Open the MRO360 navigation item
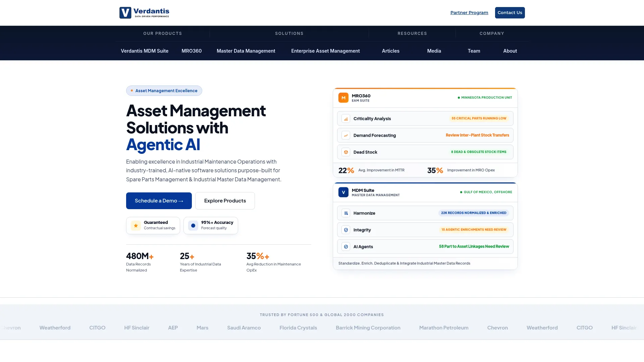Viewport: 644px width, 362px height. coord(192,51)
